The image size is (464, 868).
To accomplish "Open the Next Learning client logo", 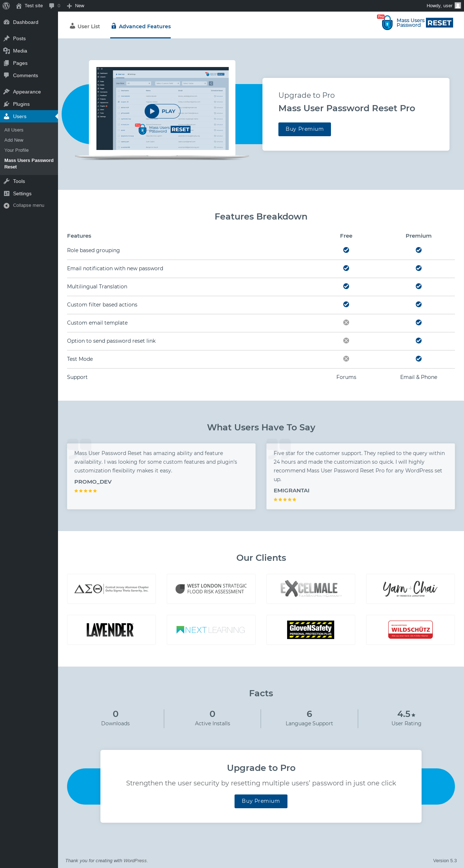I will (x=211, y=630).
